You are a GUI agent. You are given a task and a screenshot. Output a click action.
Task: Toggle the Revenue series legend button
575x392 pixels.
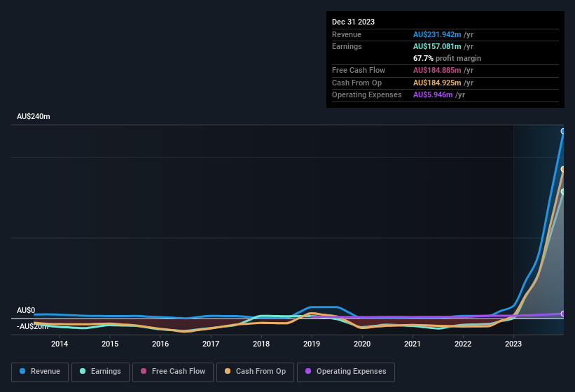click(x=40, y=372)
